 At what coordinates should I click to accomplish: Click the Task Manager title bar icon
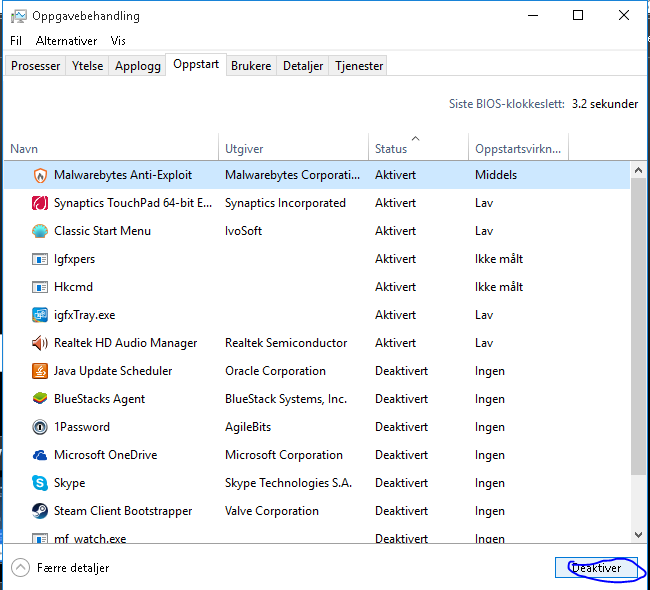[x=18, y=16]
